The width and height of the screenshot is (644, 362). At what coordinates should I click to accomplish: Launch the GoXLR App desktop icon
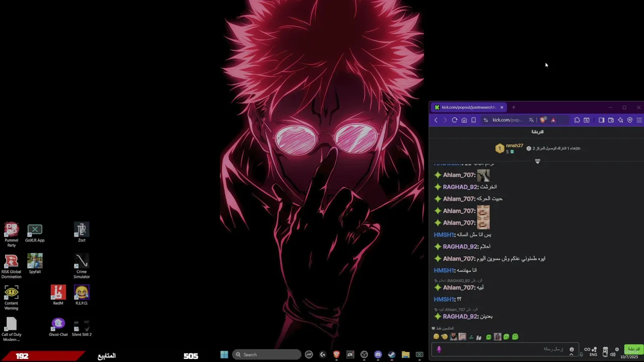coord(35,233)
